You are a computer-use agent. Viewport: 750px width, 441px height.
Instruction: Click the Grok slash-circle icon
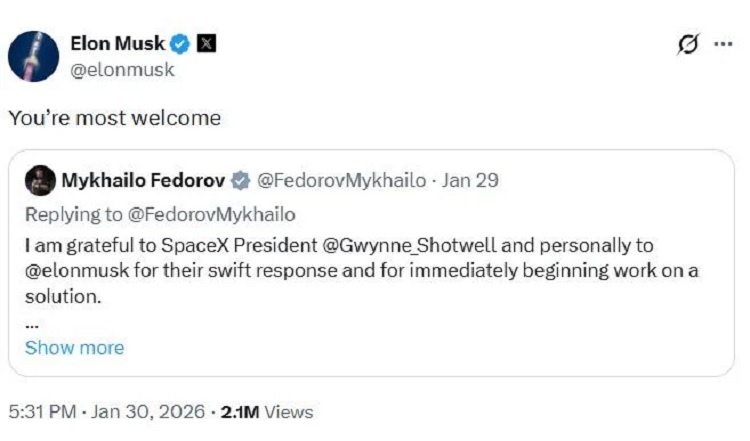pyautogui.click(x=687, y=45)
